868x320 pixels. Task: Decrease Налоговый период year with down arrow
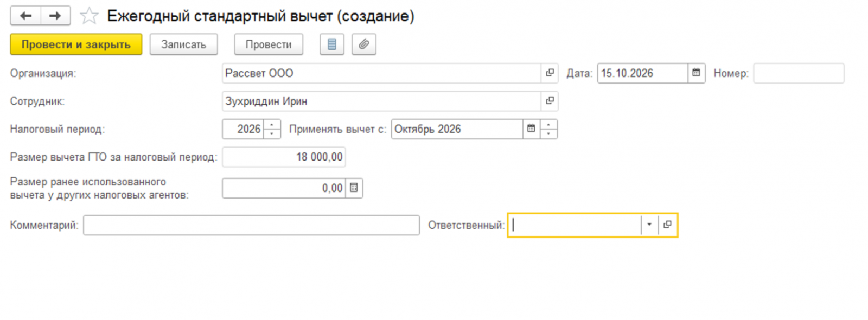coord(272,134)
